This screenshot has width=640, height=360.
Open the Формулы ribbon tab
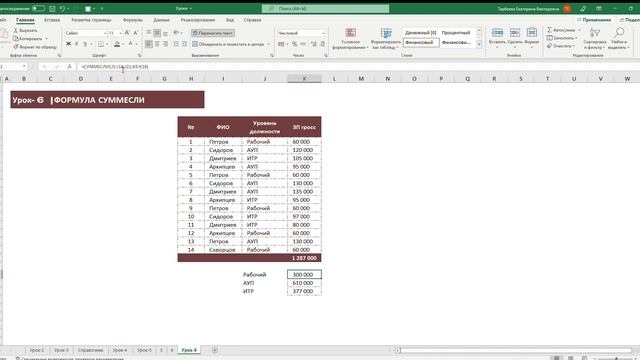[133, 20]
